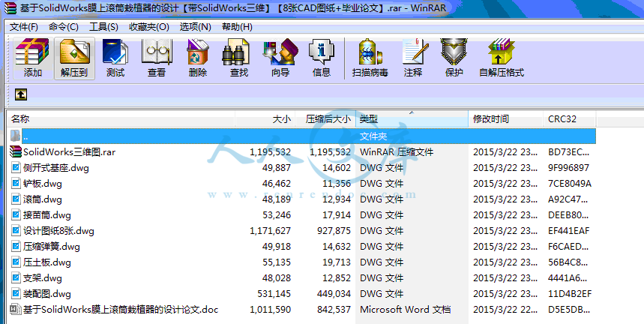The width and height of the screenshot is (644, 324).
Task: Click packed size value 927,875
Action: [x=334, y=231]
